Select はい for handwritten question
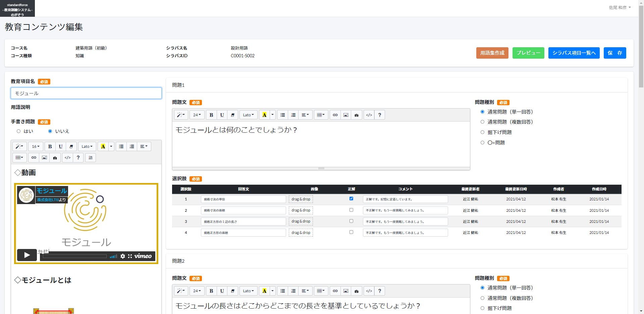This screenshot has width=644, height=314. 19,131
